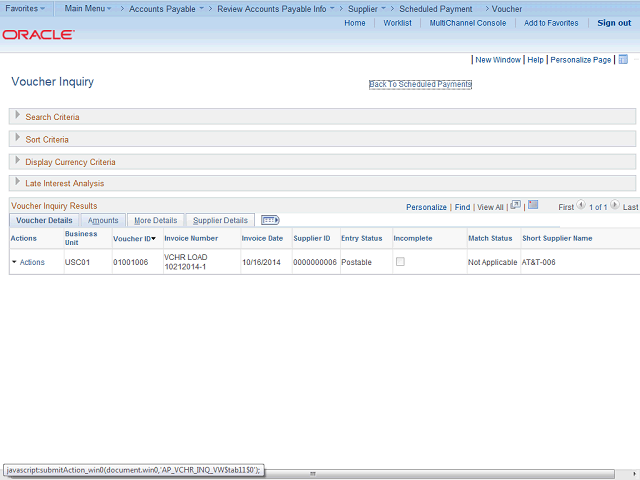Click supplier ID 0000000006 cell
The width and height of the screenshot is (640, 480).
315,262
